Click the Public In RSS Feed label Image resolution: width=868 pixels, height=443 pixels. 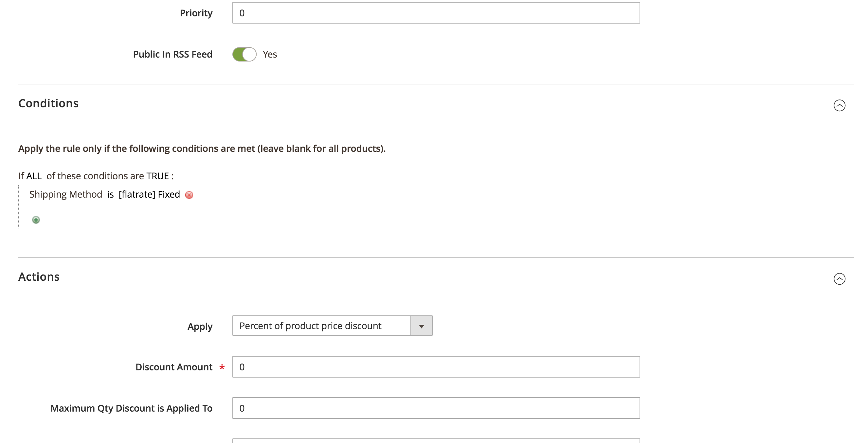pos(172,54)
